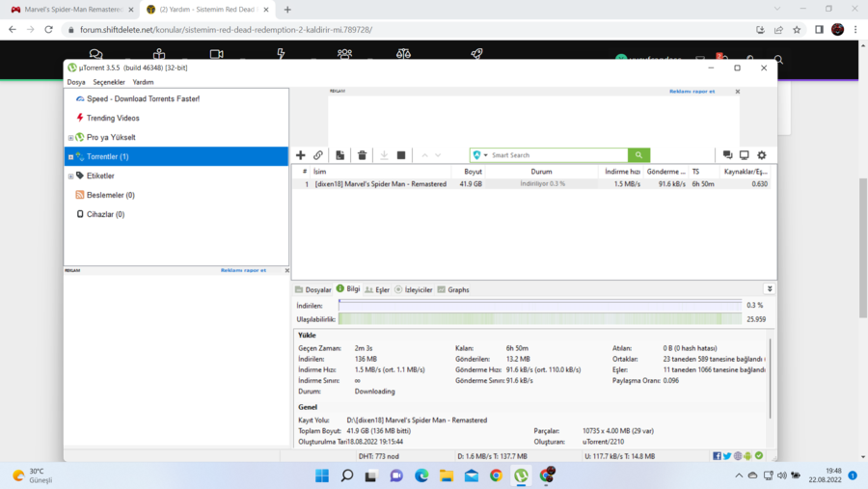Click the Create New Torrent icon
The height and width of the screenshot is (489, 868).
(340, 155)
